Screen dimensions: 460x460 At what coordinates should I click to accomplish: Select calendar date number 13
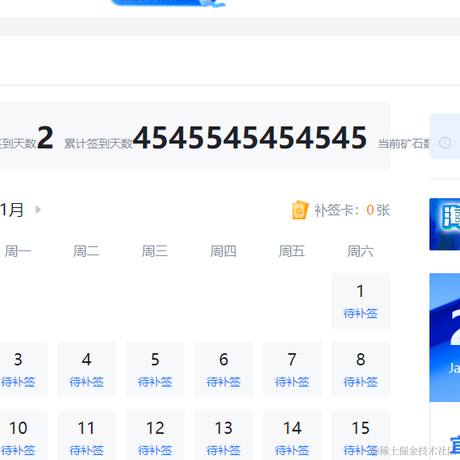224,428
